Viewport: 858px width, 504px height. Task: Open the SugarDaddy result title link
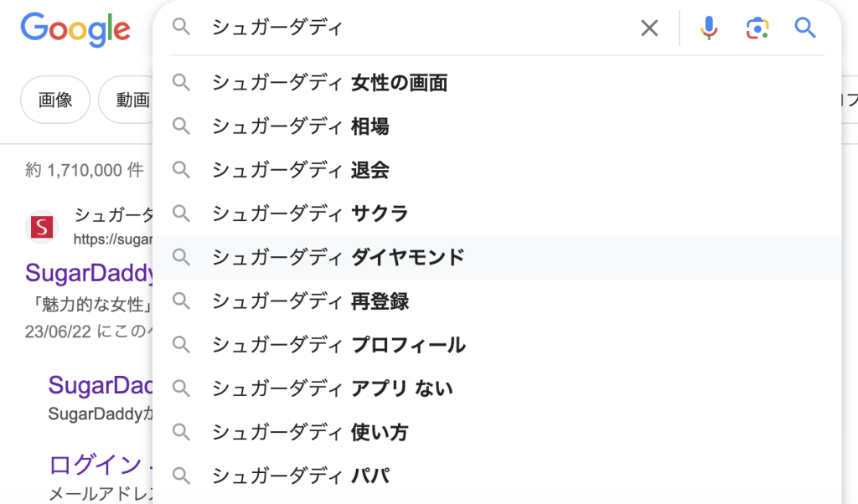tap(90, 274)
